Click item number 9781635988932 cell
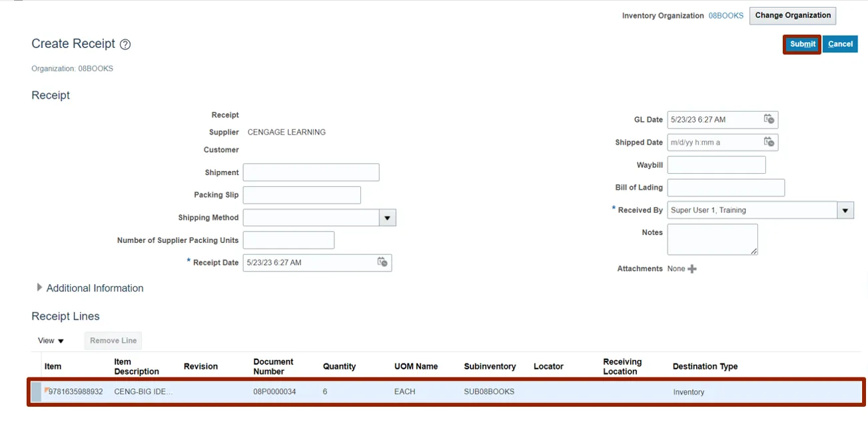 click(75, 392)
